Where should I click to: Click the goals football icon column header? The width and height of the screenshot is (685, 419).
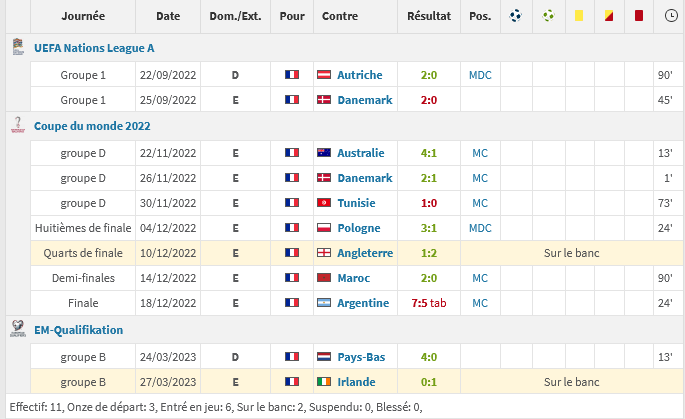coord(516,16)
